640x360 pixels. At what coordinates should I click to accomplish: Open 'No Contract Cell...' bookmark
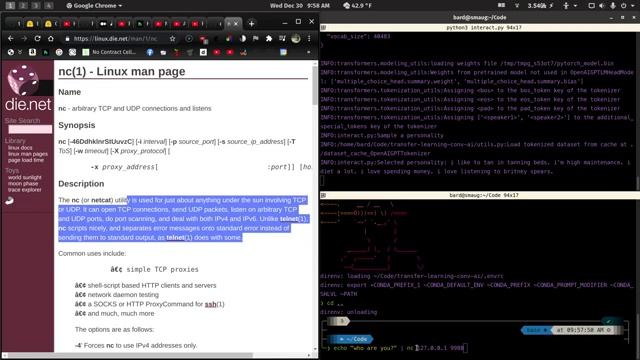pyautogui.click(x=109, y=52)
